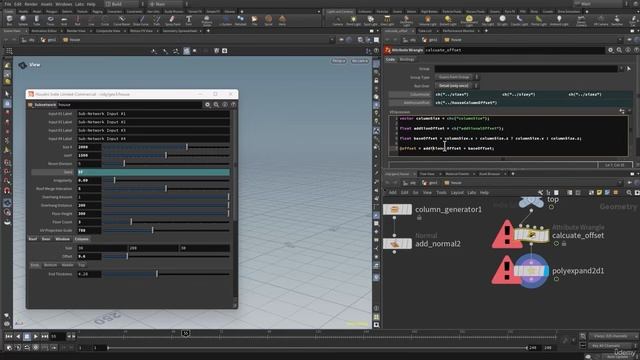Open the Render menu
This screenshot has height=360, width=640.
pyautogui.click(x=31, y=4)
